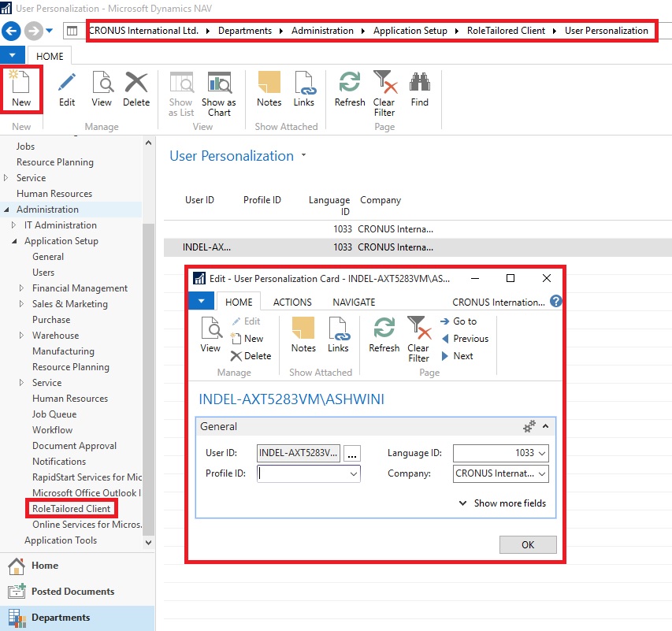Click the User ID lookup ellipsis button

pos(352,453)
